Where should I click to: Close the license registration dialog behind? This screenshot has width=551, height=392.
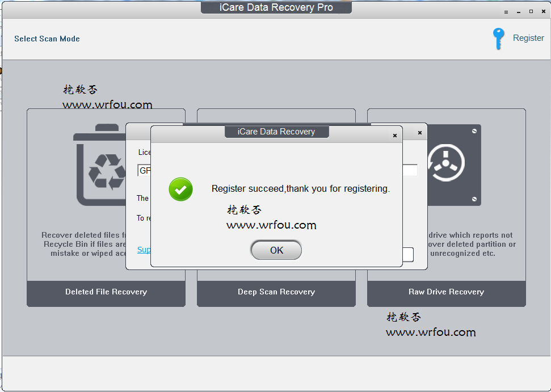(x=419, y=133)
